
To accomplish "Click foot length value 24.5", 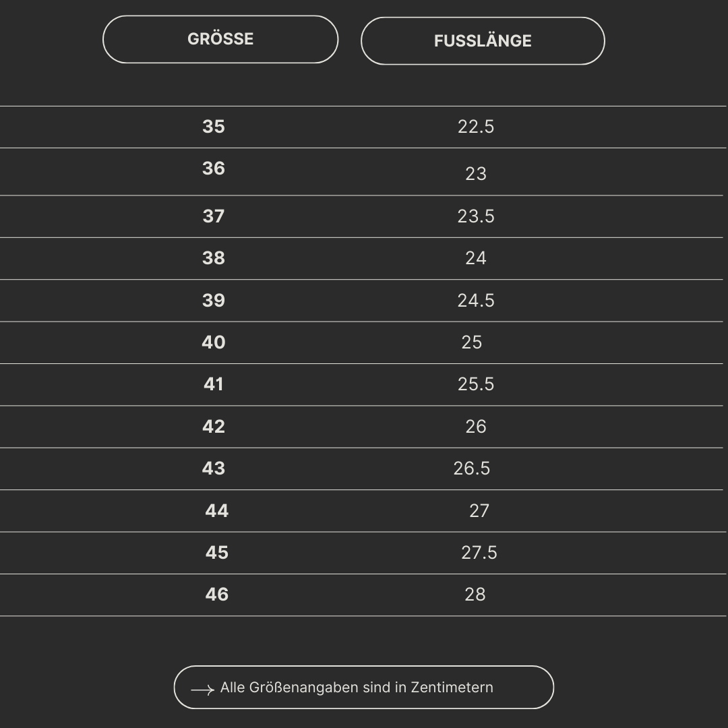I will pos(476,301).
